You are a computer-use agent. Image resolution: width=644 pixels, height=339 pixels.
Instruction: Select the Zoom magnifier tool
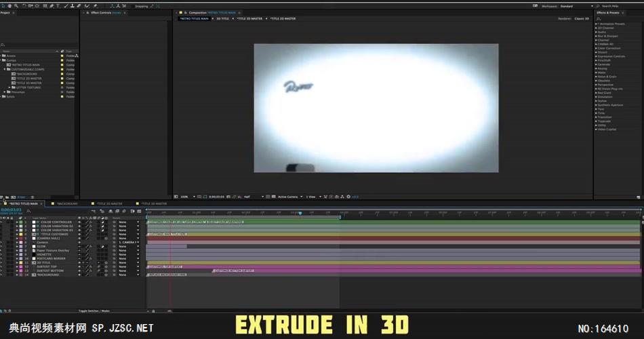click(x=16, y=5)
